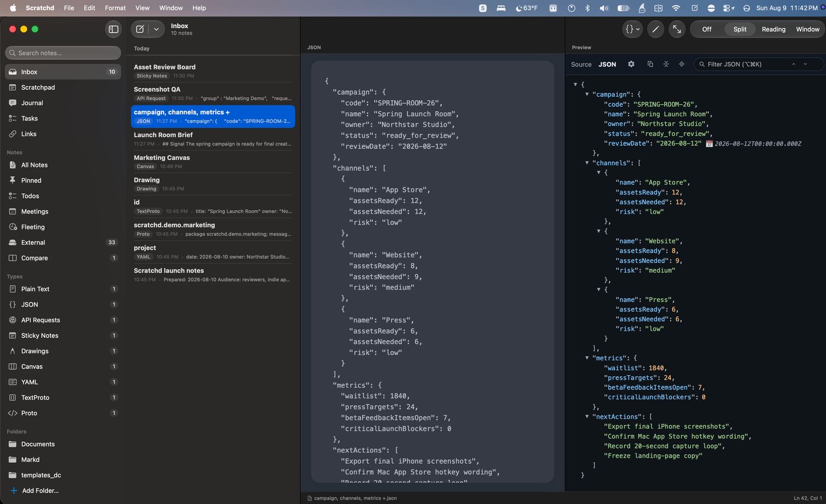Open Links in the sidebar

coord(63,134)
